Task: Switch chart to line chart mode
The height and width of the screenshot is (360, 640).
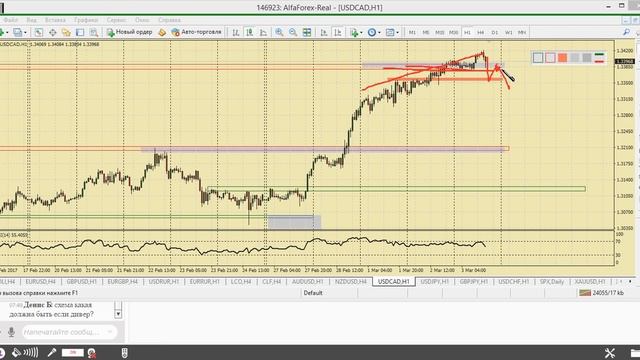Action: tap(263, 32)
